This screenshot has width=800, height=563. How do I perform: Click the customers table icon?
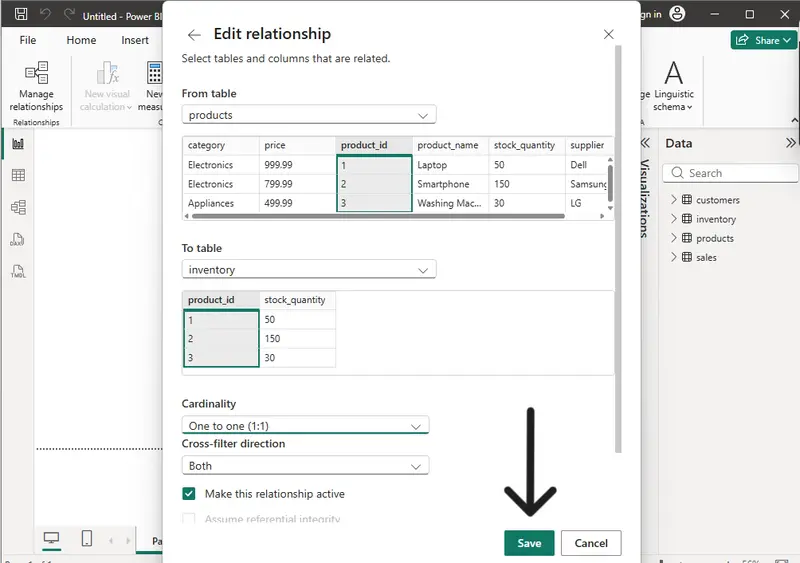[x=687, y=200]
